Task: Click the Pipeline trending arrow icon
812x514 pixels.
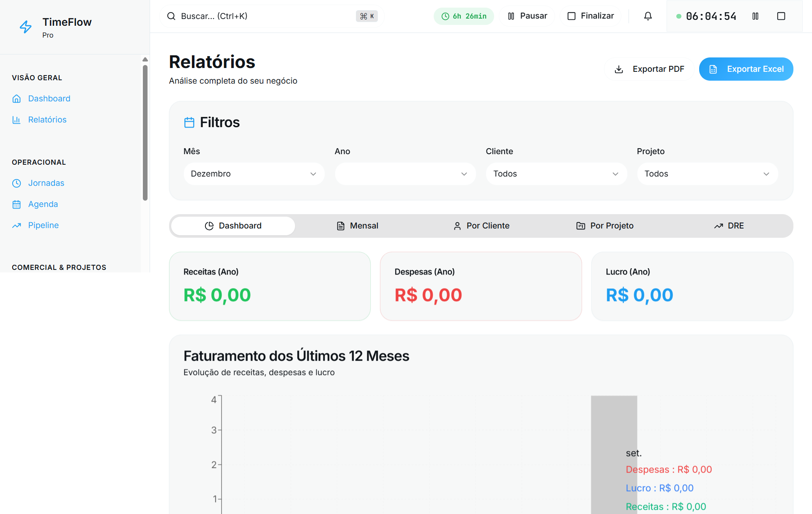Action: pos(16,225)
